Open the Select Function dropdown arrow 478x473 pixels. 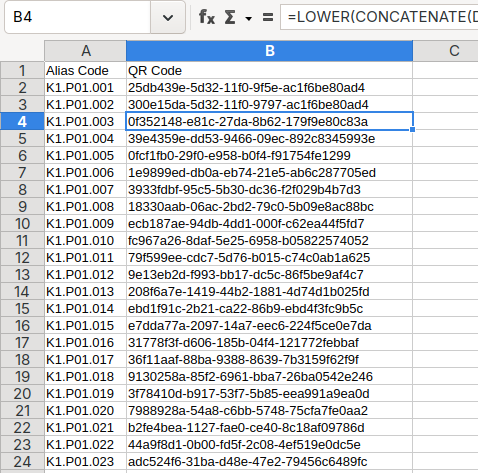coord(248,18)
